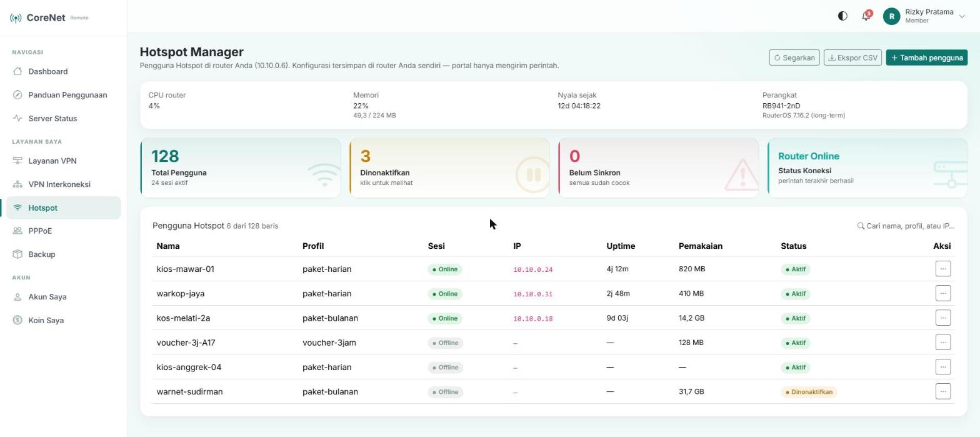980x437 pixels.
Task: Click the Akun Saya person icon
Action: coord(17,297)
